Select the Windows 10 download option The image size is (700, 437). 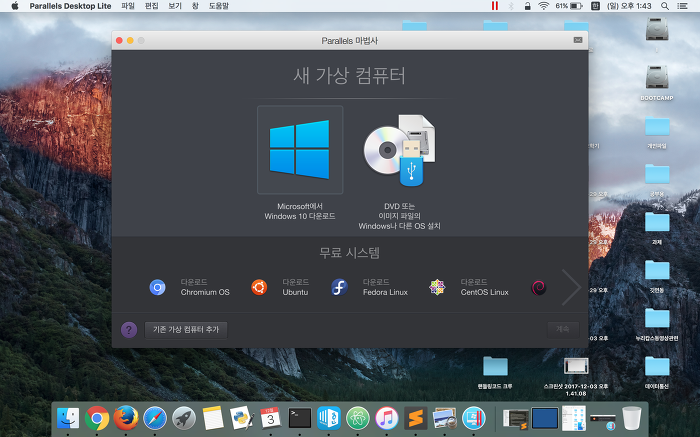pyautogui.click(x=300, y=150)
